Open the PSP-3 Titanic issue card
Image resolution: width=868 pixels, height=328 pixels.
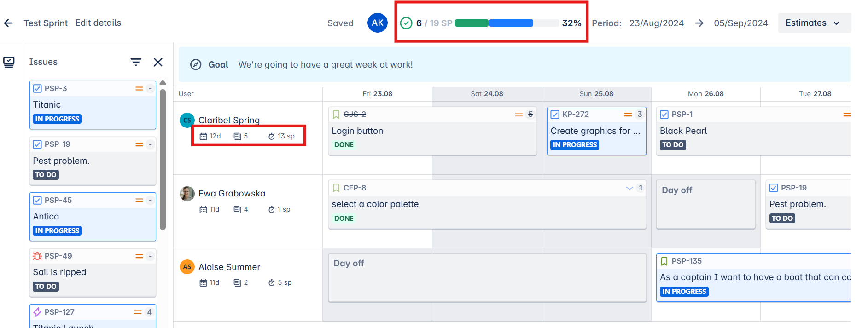click(x=93, y=105)
